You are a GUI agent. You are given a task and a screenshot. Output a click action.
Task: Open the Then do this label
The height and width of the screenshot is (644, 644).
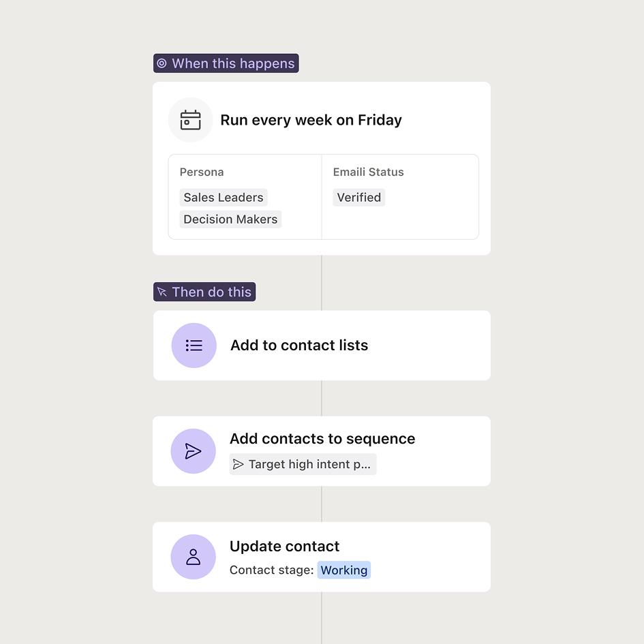pos(204,292)
